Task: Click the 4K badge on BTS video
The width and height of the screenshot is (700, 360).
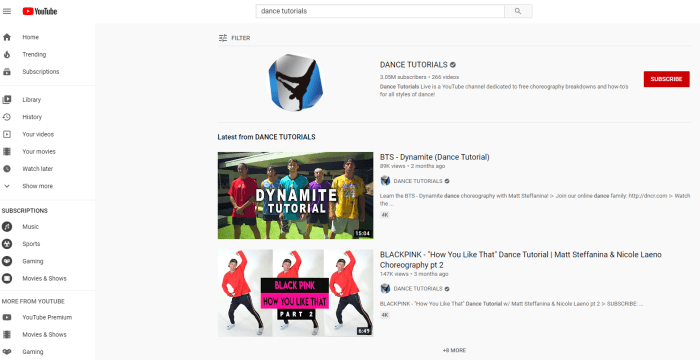Action: click(x=385, y=215)
